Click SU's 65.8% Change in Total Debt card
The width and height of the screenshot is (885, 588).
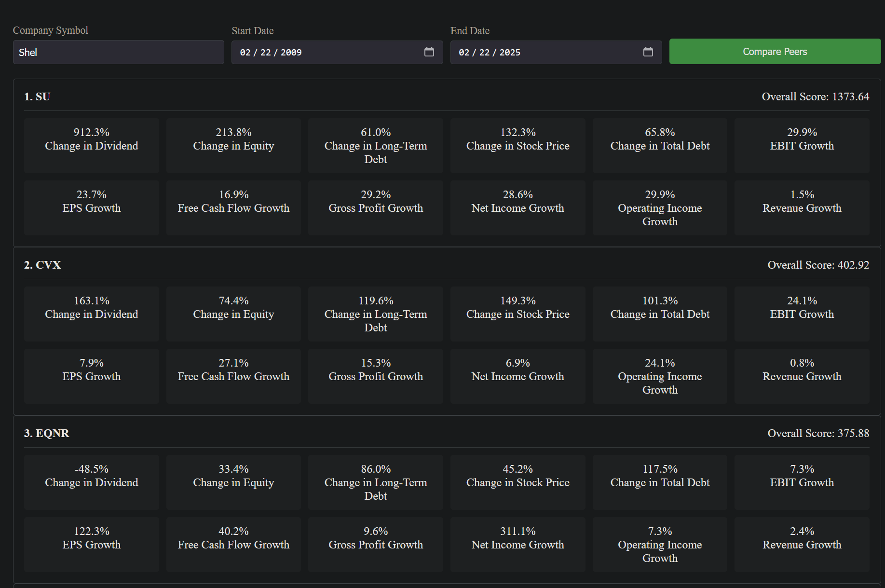[x=660, y=146]
